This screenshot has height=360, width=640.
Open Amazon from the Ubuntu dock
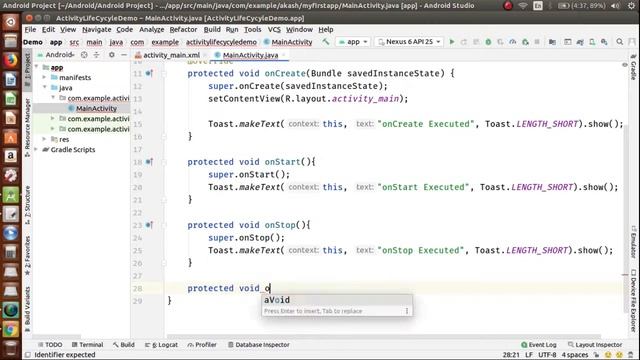pyautogui.click(x=11, y=157)
